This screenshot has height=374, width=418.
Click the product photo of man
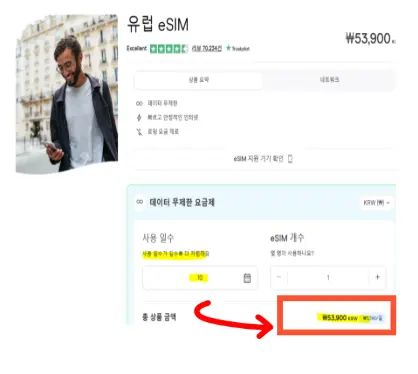pos(67,93)
